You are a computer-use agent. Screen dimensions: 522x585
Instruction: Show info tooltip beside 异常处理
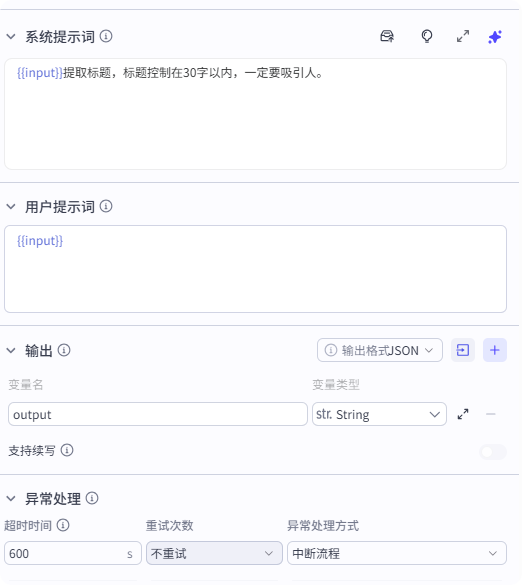[92, 498]
